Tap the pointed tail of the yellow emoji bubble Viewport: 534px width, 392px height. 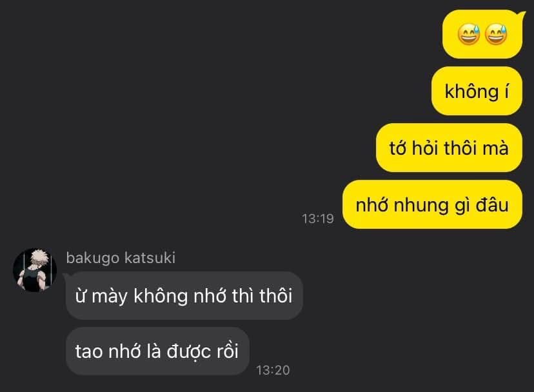pos(521,15)
